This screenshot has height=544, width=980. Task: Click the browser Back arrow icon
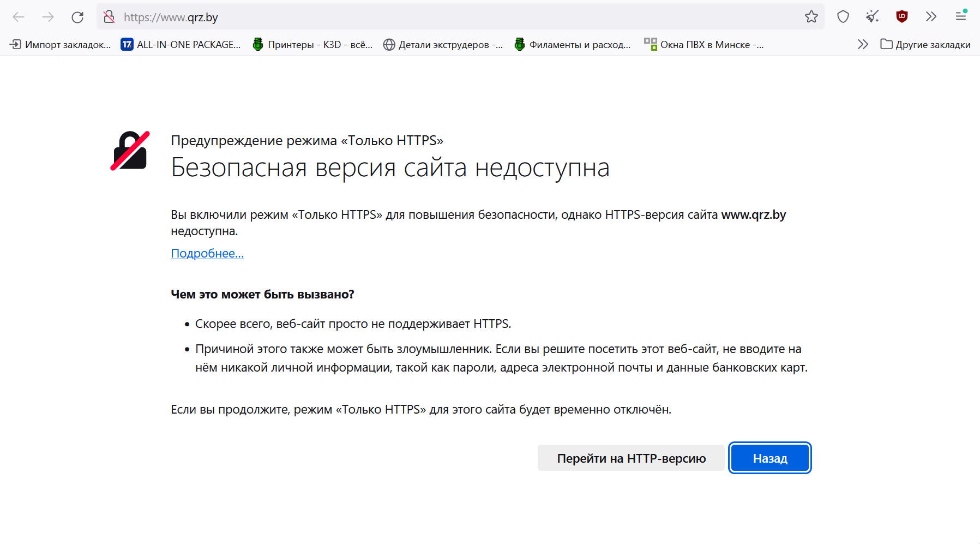19,17
